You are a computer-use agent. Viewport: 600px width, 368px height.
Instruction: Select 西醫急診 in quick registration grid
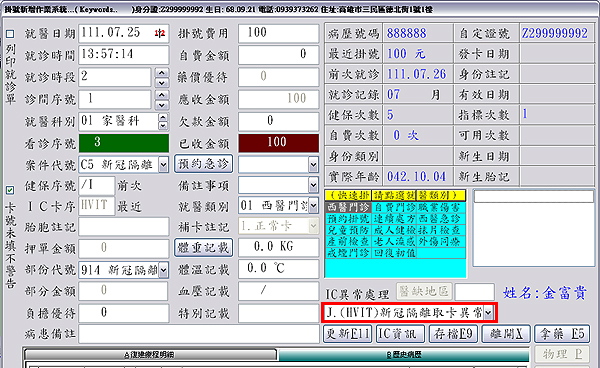[441, 219]
